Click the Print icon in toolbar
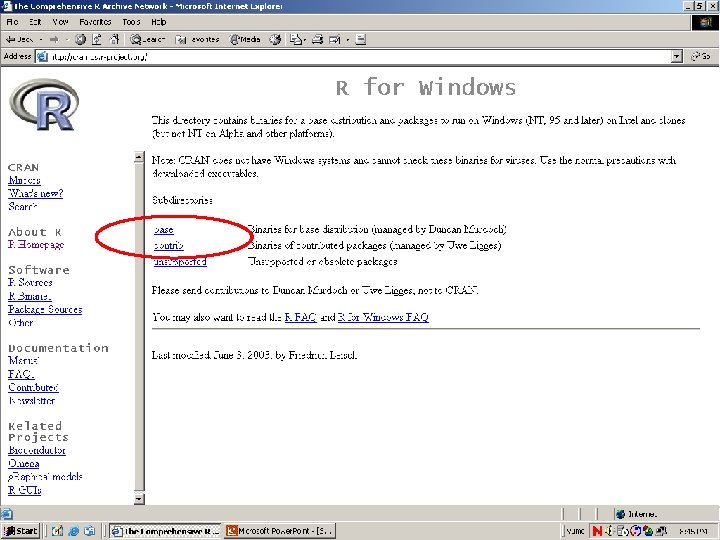Screen dimensions: 720x540 pos(317,39)
